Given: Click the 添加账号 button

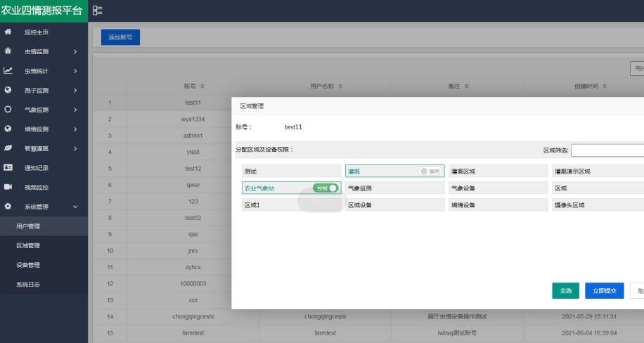Looking at the screenshot, I should 120,38.
